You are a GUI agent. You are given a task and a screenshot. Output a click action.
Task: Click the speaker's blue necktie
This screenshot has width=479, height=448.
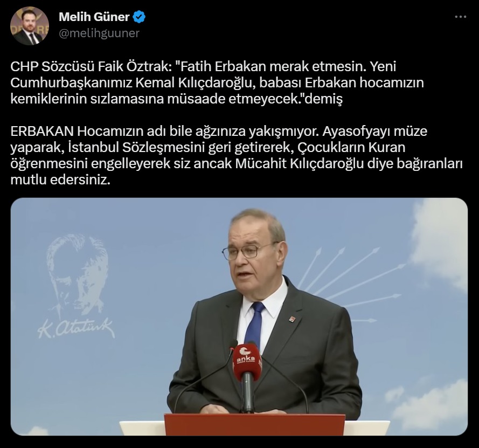[x=255, y=324]
